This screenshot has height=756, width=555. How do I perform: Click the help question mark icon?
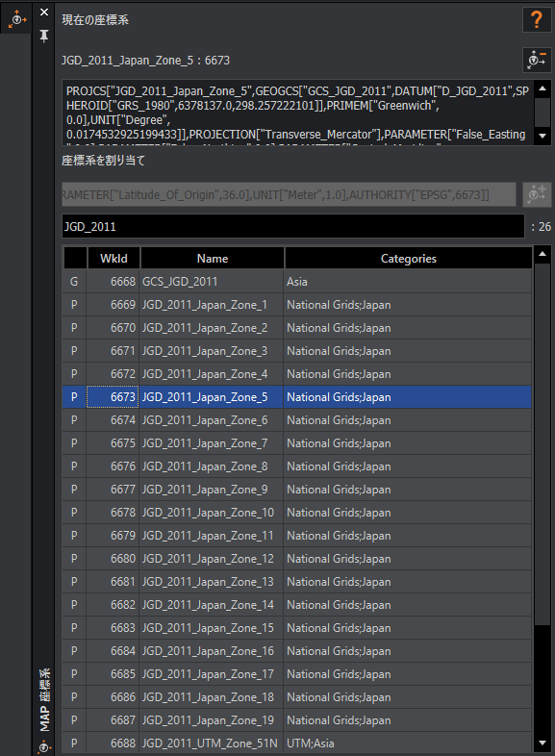click(x=537, y=20)
